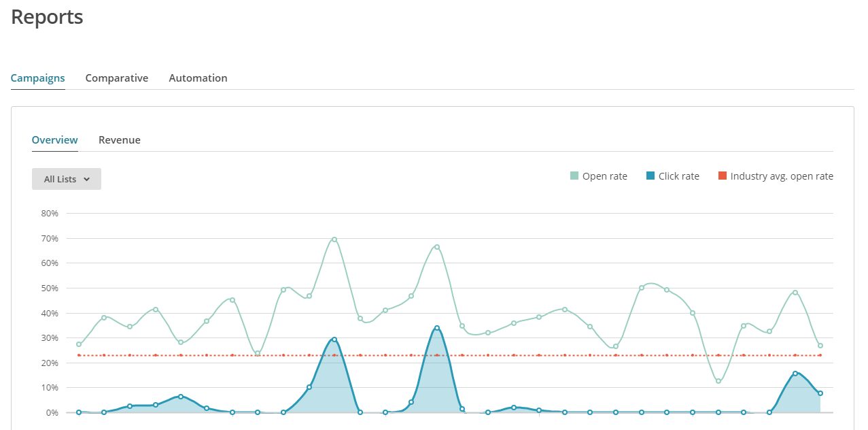Toggle the Open rate legend label
Image resolution: width=868 pixels, height=430 pixels.
pyautogui.click(x=605, y=176)
